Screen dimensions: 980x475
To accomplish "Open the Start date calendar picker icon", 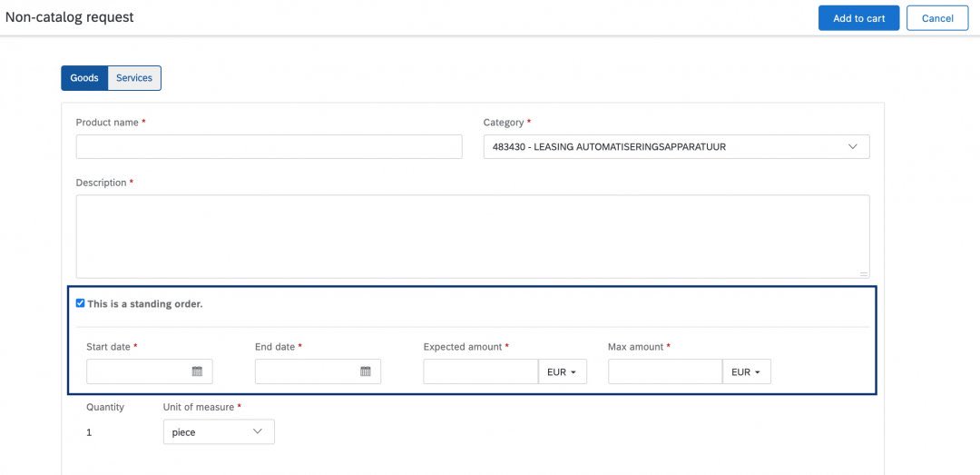I will coord(197,371).
